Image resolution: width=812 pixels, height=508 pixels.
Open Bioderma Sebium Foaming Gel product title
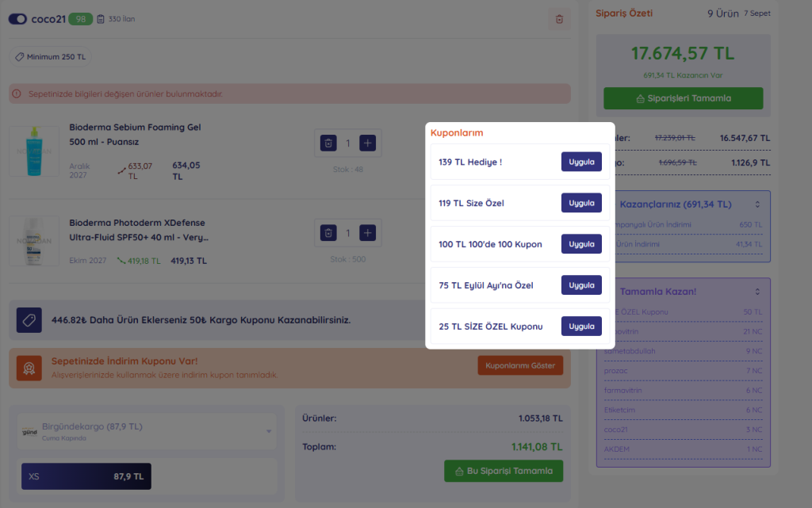pos(135,135)
